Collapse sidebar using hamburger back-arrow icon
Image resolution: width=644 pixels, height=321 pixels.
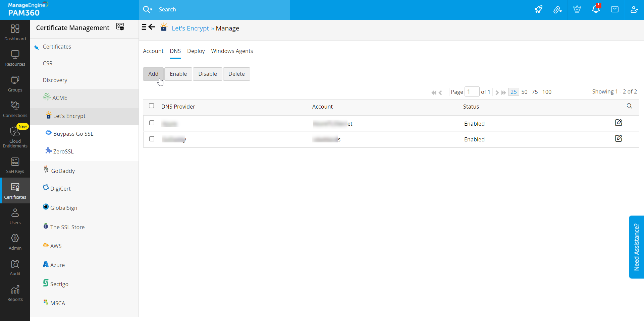coord(148,27)
